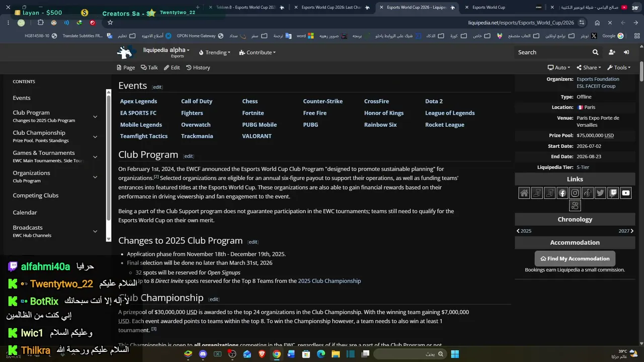Expand Club Program in contents sidebar

click(95, 117)
